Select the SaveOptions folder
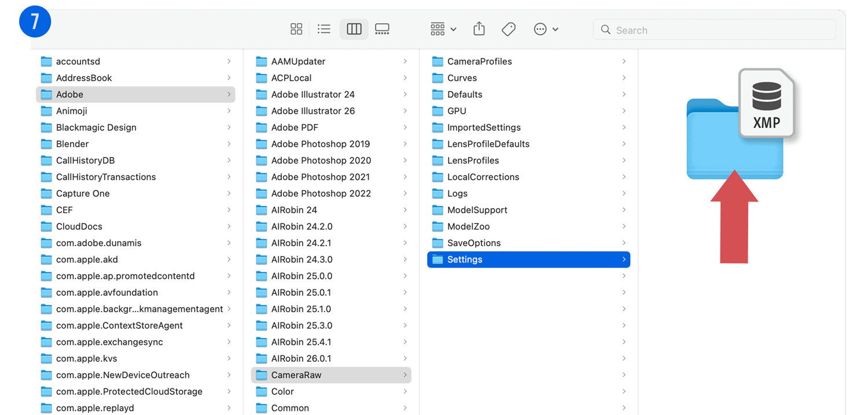 coord(528,243)
